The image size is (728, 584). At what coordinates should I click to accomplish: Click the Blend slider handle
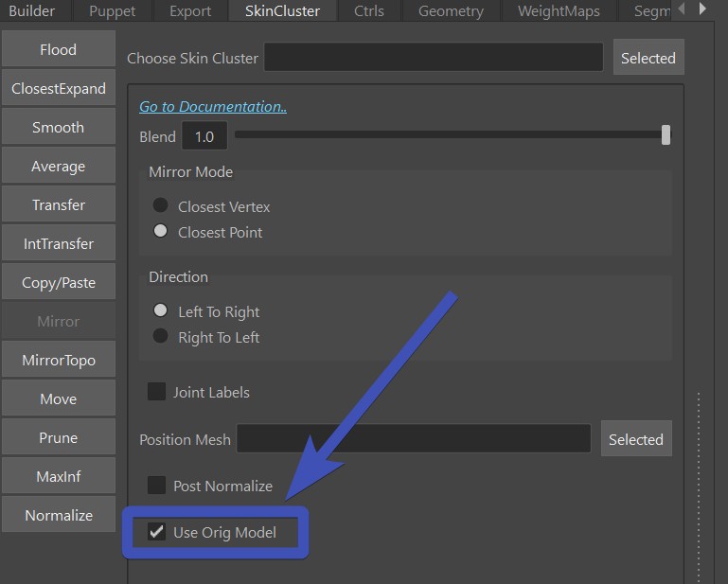[666, 135]
